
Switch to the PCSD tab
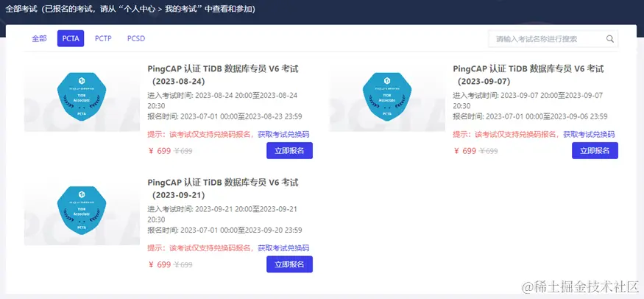(x=136, y=38)
